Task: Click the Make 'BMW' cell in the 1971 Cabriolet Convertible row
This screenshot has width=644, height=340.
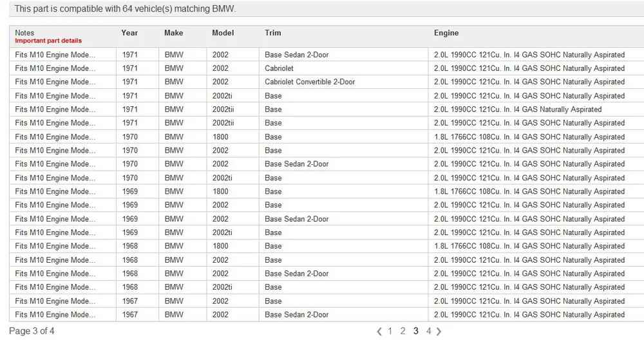Action: coord(174,82)
